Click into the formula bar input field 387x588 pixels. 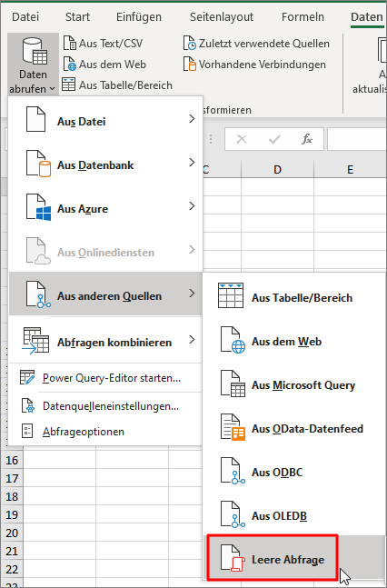click(x=357, y=139)
